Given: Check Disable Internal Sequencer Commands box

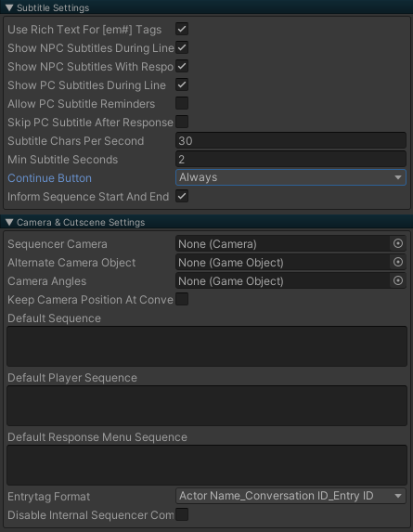Looking at the screenshot, I should (182, 514).
